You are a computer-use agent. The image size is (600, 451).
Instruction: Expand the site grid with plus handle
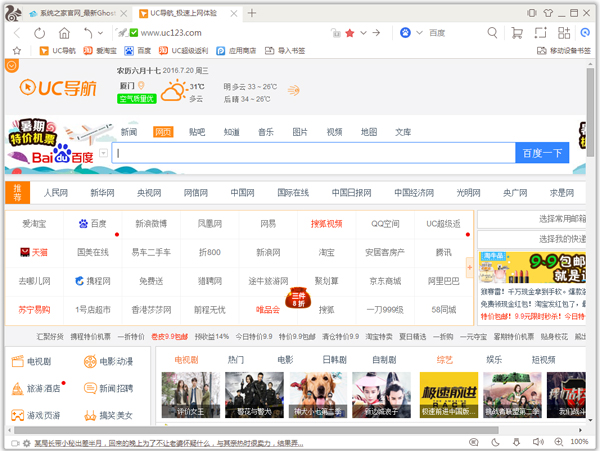470,268
